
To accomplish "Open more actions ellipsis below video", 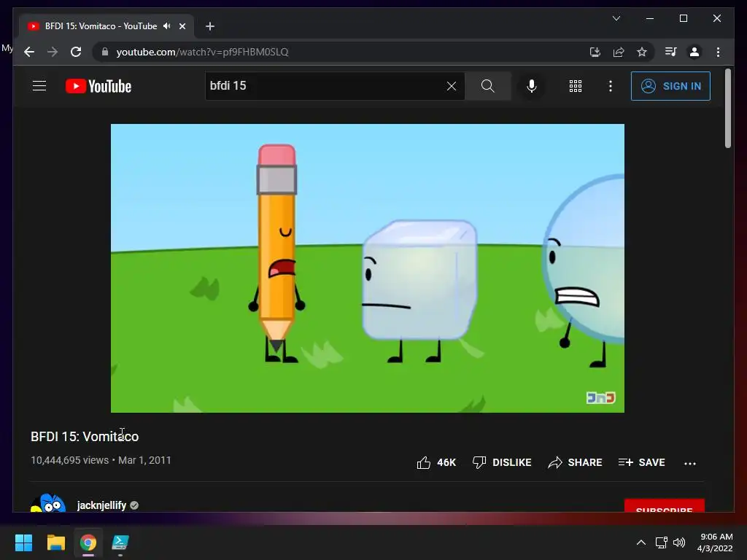I will pyautogui.click(x=690, y=463).
